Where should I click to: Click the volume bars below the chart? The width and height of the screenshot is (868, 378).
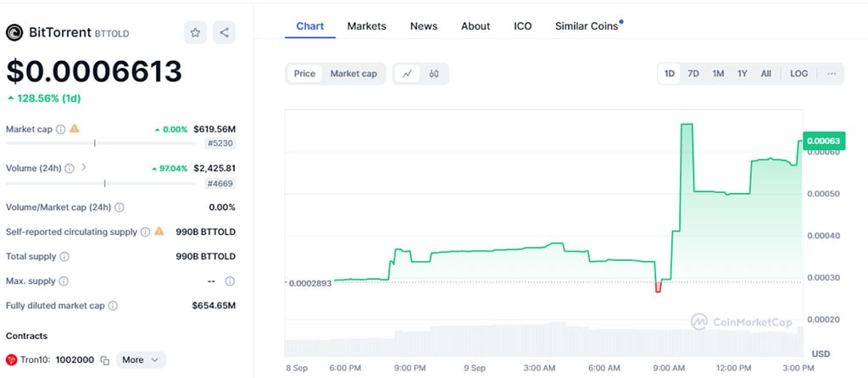point(543,339)
